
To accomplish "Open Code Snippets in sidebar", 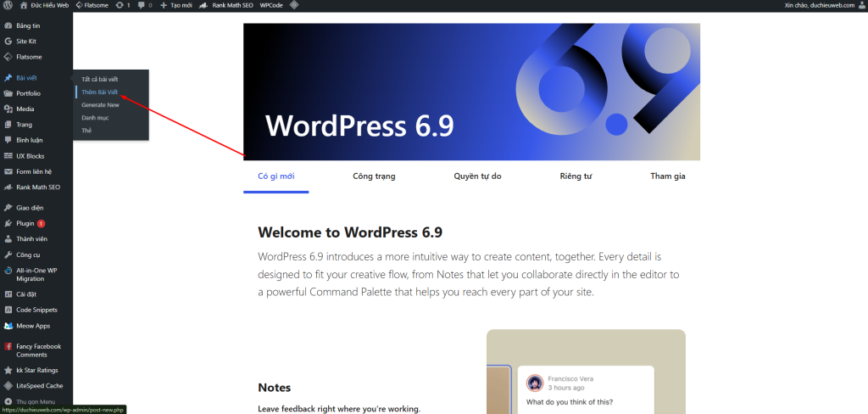I will (x=36, y=310).
